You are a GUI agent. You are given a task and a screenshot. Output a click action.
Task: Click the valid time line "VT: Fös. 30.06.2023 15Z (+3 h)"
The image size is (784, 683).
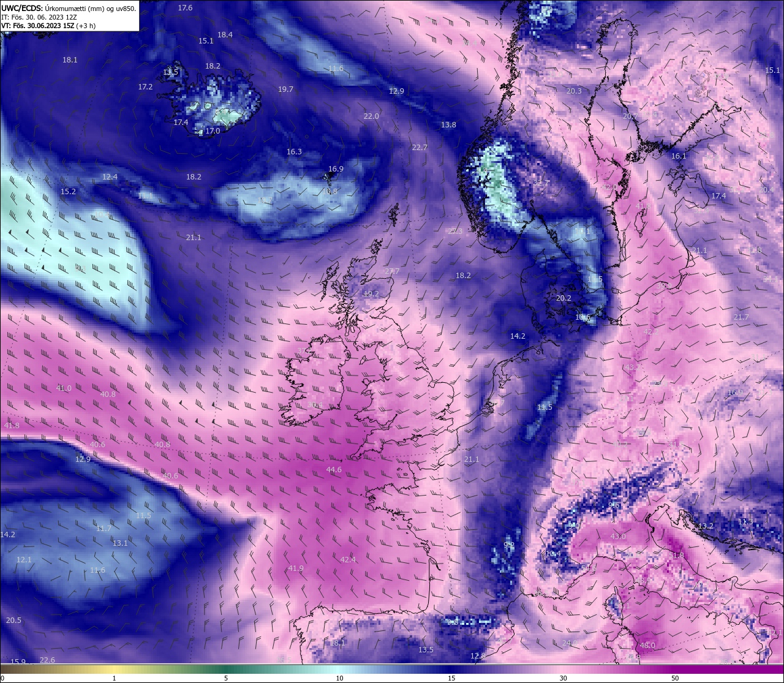pyautogui.click(x=48, y=26)
